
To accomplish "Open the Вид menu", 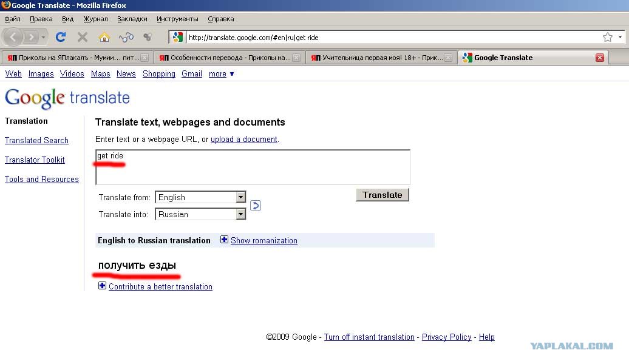I will pos(68,19).
